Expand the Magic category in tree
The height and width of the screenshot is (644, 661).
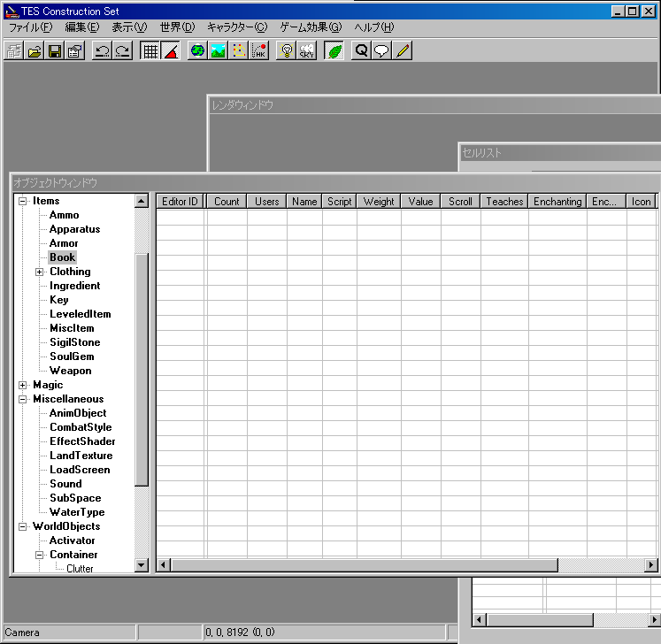click(x=23, y=385)
